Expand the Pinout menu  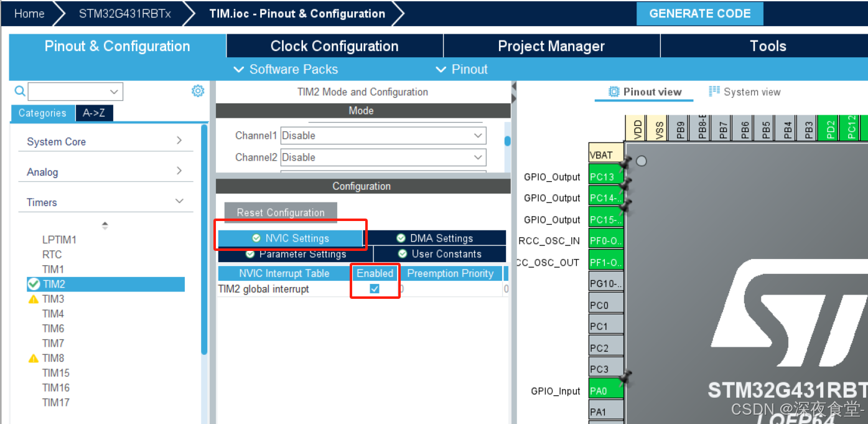pyautogui.click(x=461, y=69)
